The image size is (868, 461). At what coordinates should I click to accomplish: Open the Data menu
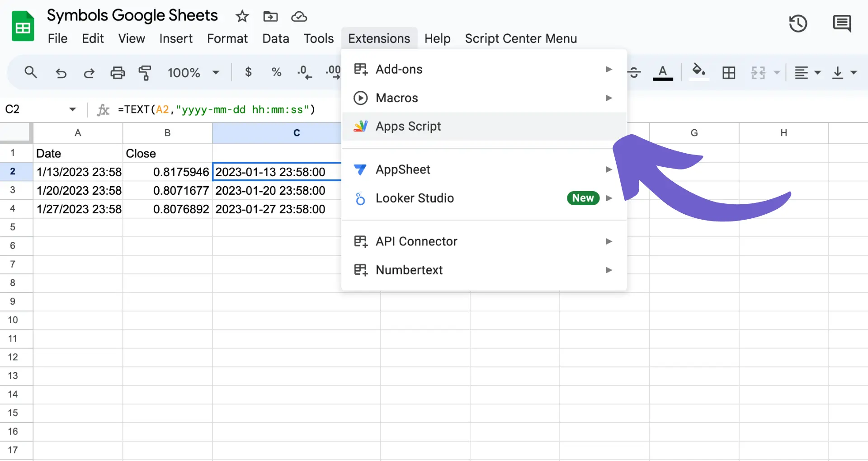[276, 39]
